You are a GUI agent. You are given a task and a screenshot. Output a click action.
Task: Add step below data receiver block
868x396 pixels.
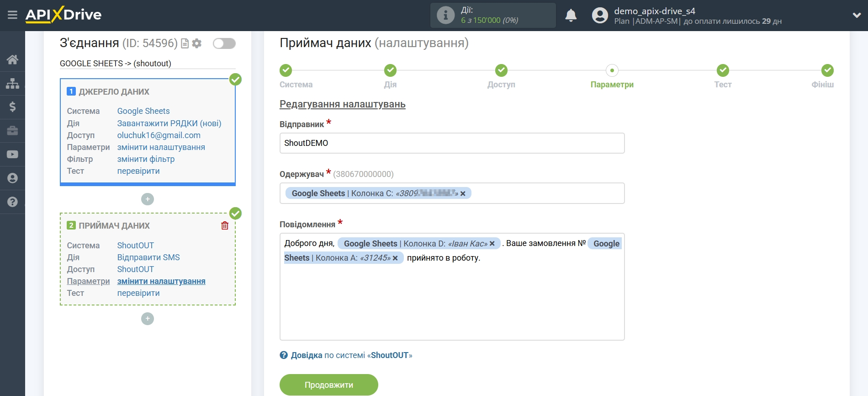tap(148, 319)
